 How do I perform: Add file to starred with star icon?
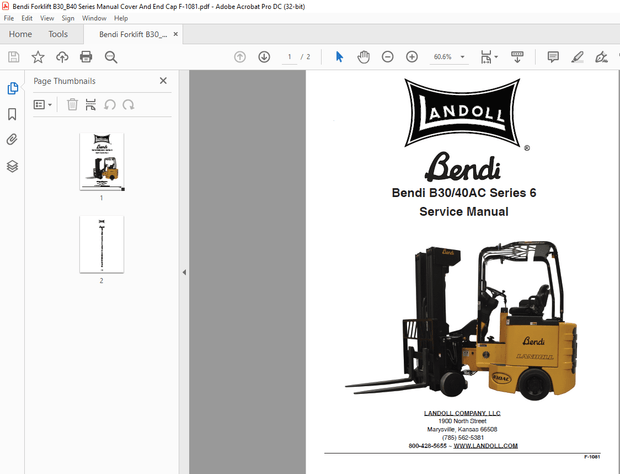click(38, 57)
